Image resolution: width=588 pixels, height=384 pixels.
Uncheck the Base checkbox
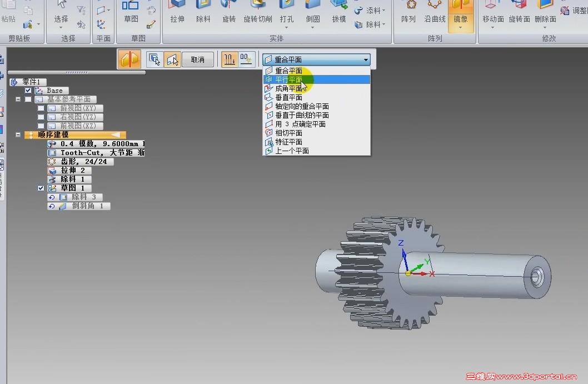tap(28, 91)
